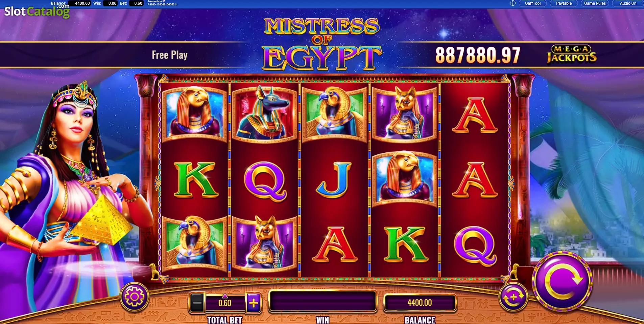
Task: Open the GaffTool menu
Action: click(x=533, y=3)
